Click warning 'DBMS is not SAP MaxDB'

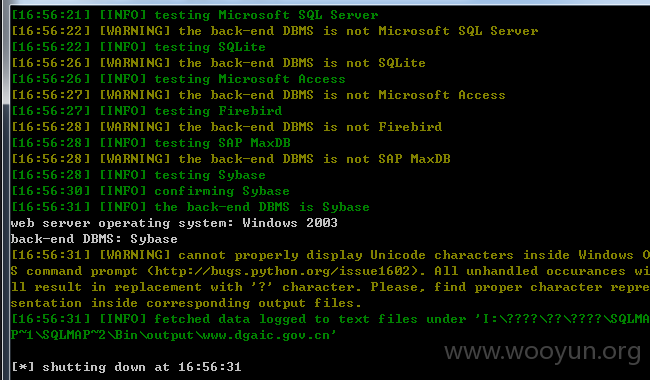tap(230, 159)
